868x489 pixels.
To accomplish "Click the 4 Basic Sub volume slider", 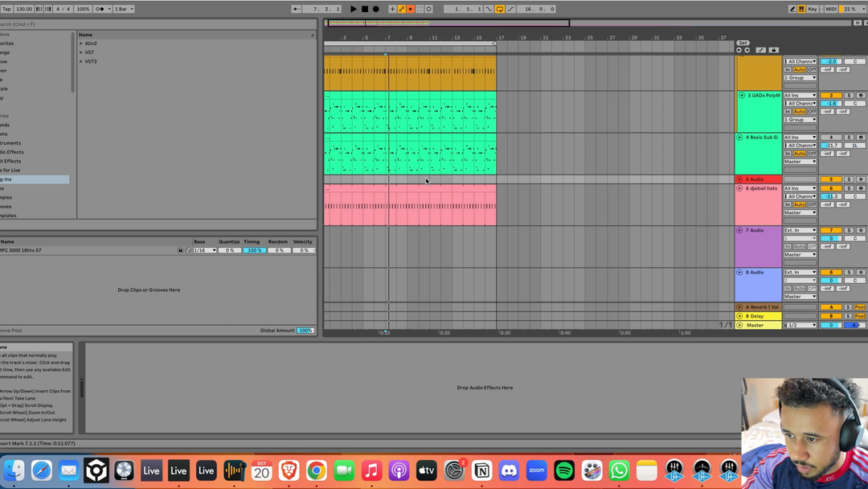I will [830, 146].
